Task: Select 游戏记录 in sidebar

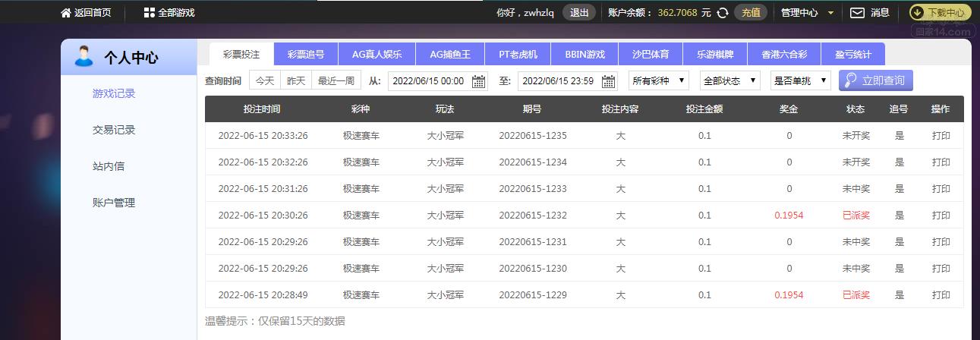Action: 114,93
